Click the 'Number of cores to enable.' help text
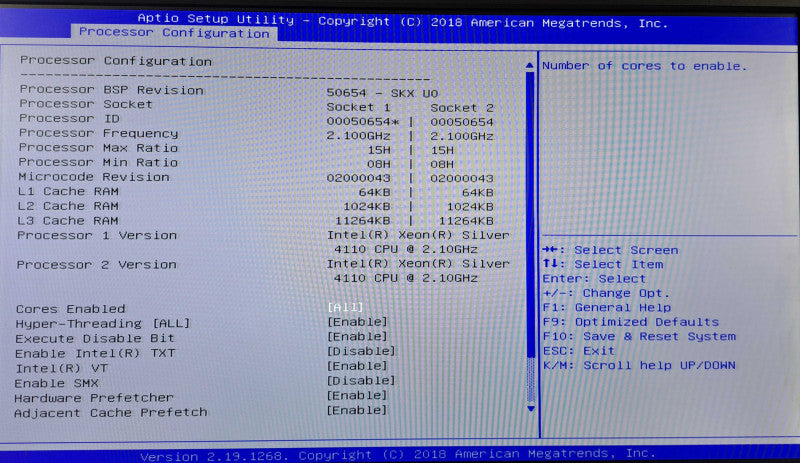Screen dimensions: 800x463 (x=644, y=66)
